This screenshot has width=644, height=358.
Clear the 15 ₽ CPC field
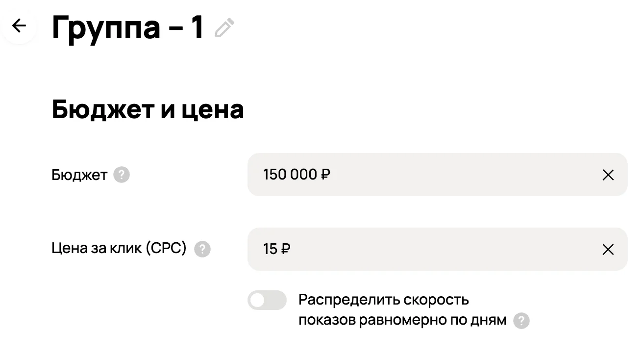tap(608, 250)
